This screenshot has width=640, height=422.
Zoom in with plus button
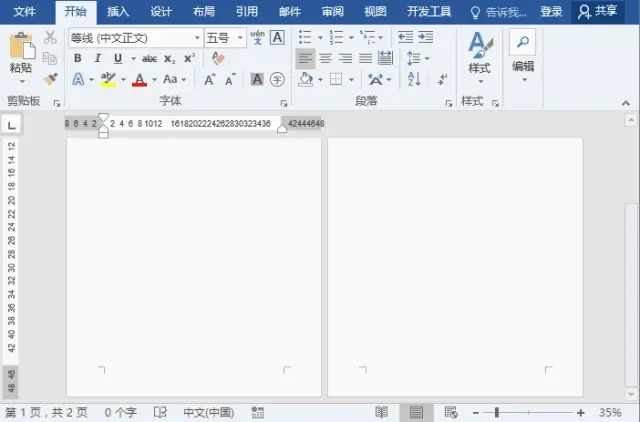pyautogui.click(x=580, y=413)
